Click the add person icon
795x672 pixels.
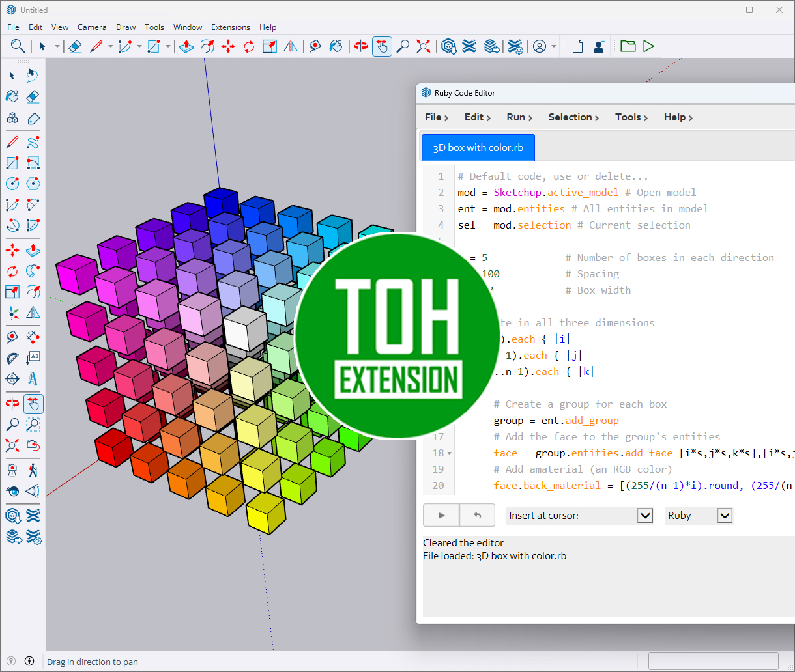coord(599,46)
